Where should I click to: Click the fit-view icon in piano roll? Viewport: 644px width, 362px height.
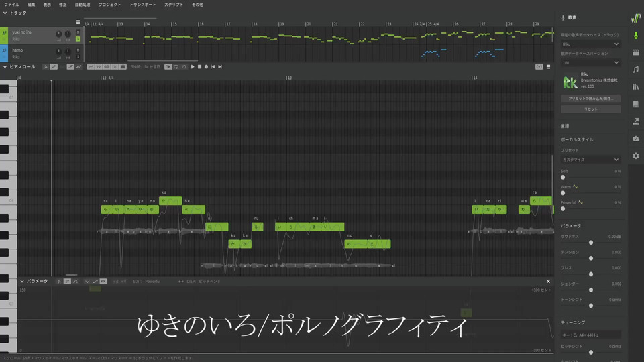point(539,67)
